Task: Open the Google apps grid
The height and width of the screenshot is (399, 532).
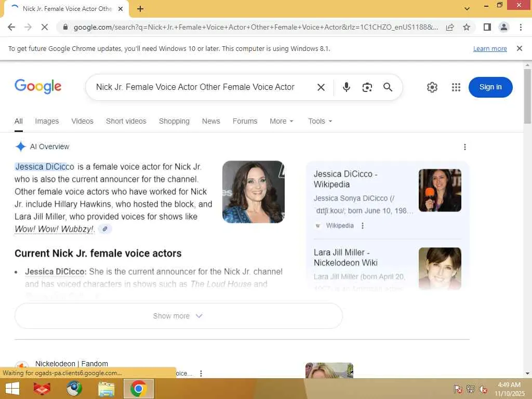Action: (x=456, y=87)
